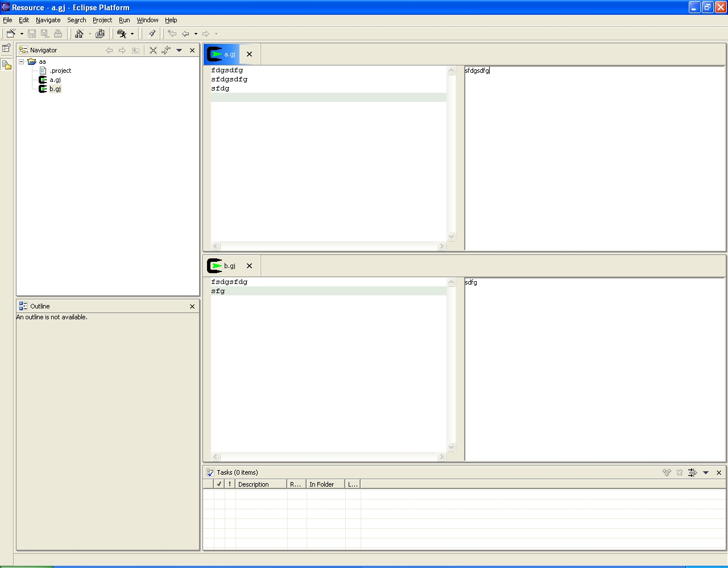Click the External Tools run icon

coord(122,34)
